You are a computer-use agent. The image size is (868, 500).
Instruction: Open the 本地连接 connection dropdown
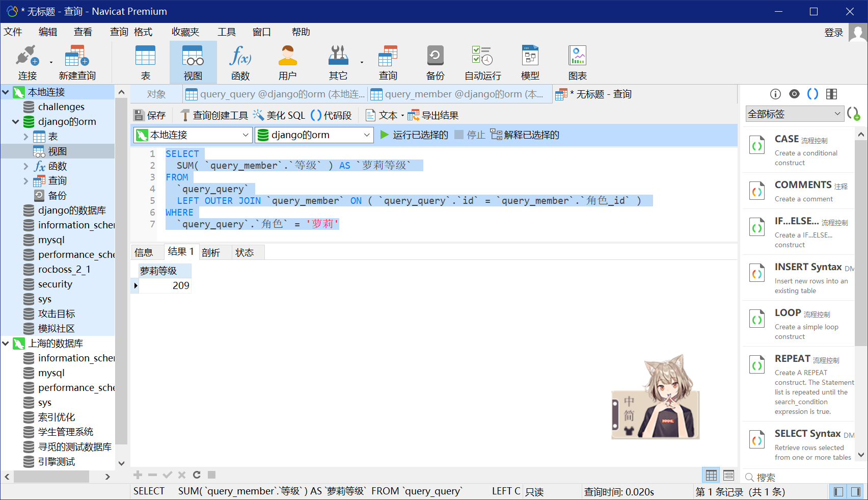tap(193, 135)
